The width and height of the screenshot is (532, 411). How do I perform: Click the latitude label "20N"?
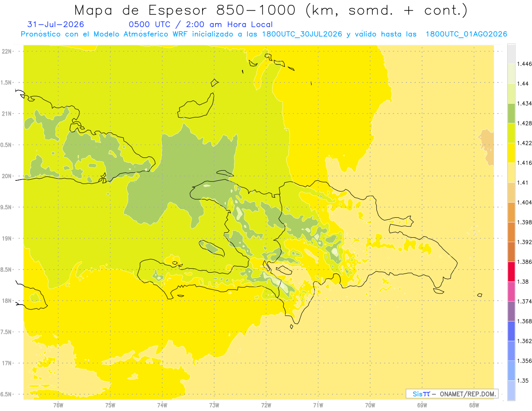pyautogui.click(x=8, y=176)
